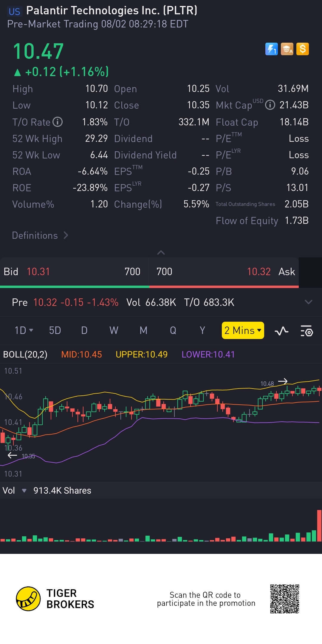Screen dimensions: 322x644
Task: Tap the UPPER:10.49 Bollinger value
Action: coord(142,354)
